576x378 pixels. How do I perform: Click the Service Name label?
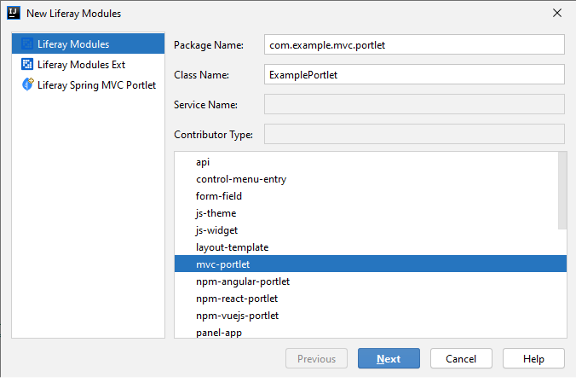click(206, 105)
